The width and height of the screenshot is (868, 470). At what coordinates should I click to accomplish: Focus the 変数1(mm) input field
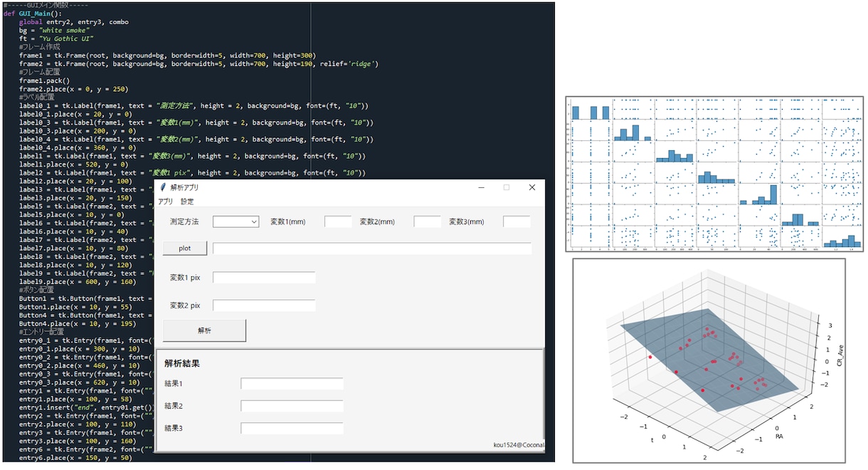338,221
